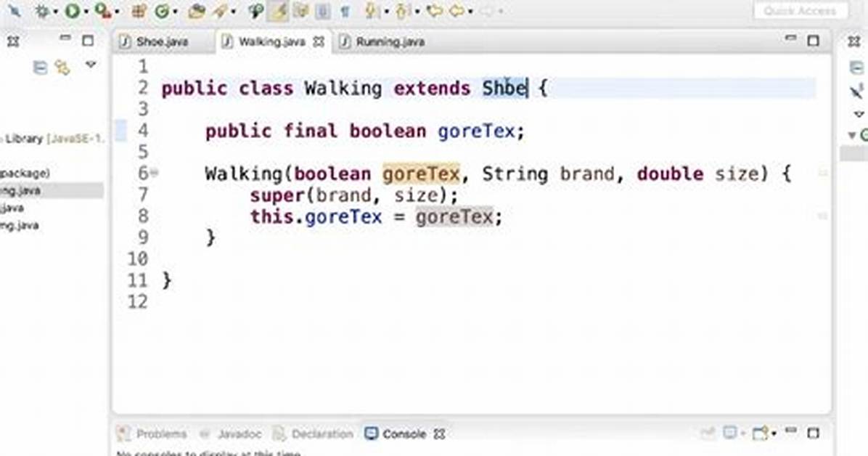Maximize the Console panel

pos(813,433)
